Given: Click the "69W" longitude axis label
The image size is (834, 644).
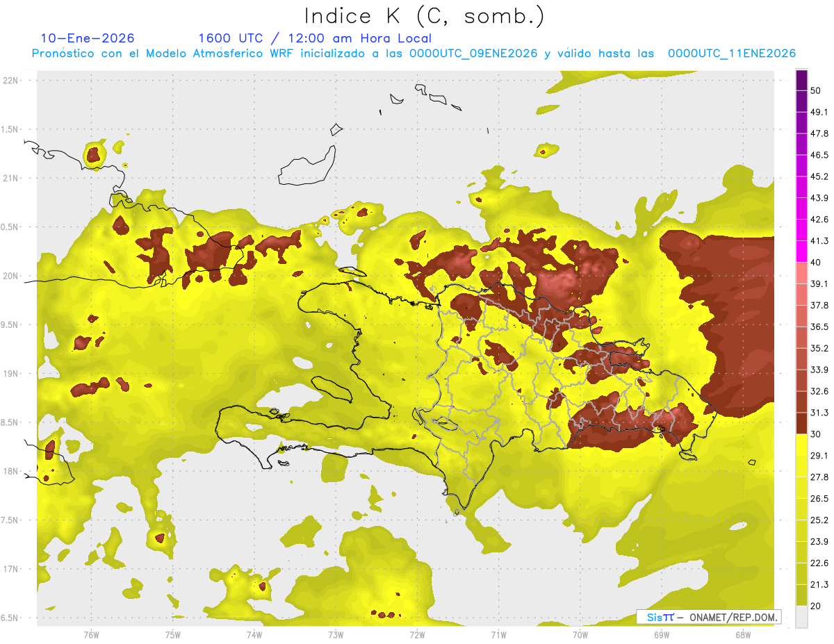Looking at the screenshot, I should [661, 635].
